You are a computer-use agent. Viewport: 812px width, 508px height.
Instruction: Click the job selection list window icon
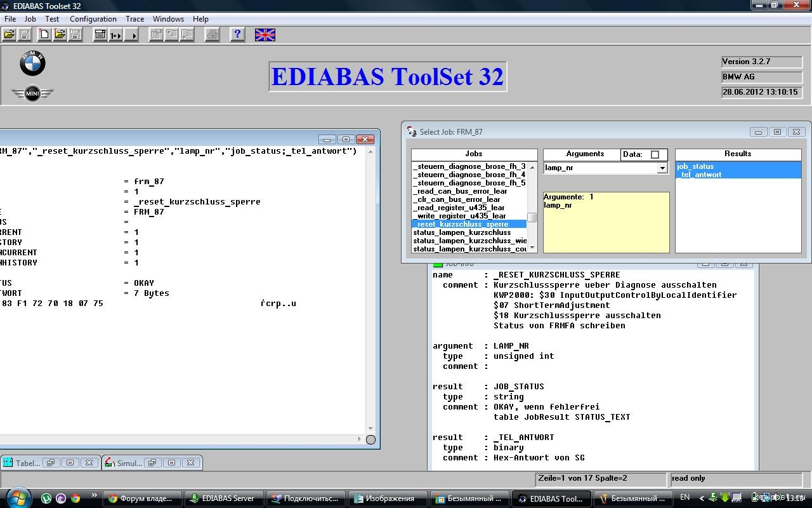100,35
